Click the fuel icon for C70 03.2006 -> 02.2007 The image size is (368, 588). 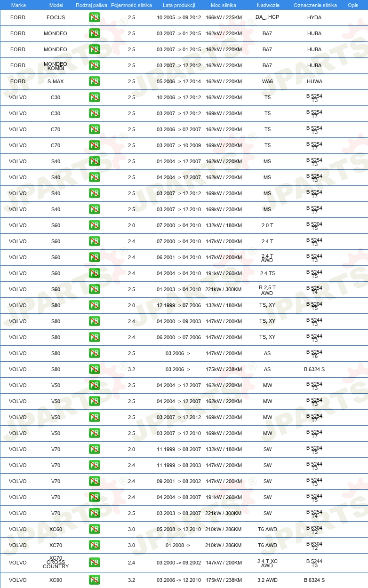(94, 129)
